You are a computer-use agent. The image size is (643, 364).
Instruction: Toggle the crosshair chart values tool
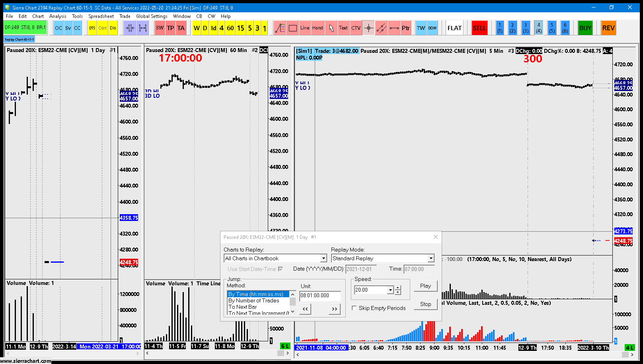click(368, 28)
